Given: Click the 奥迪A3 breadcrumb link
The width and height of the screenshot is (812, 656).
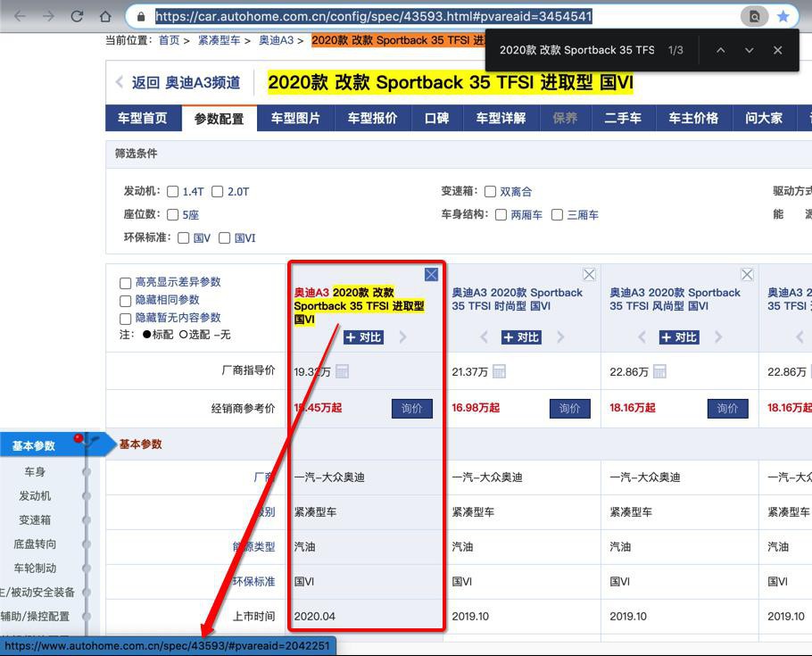Looking at the screenshot, I should point(277,40).
